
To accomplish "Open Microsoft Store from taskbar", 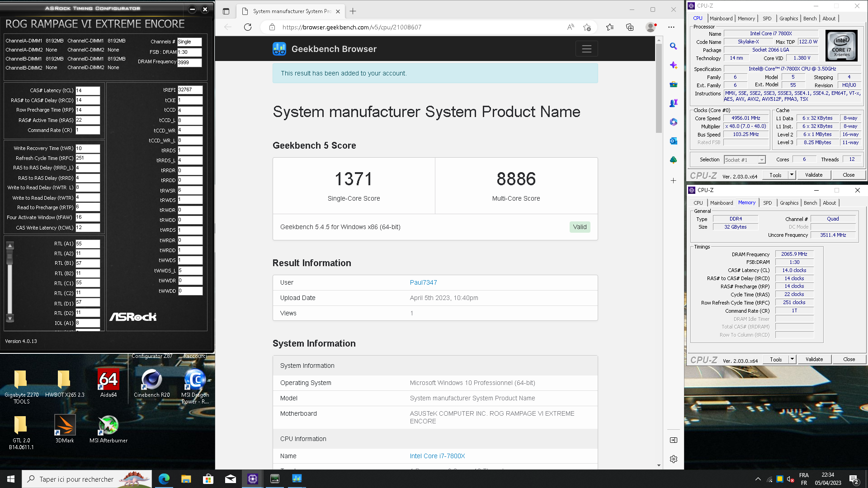I will pyautogui.click(x=208, y=479).
